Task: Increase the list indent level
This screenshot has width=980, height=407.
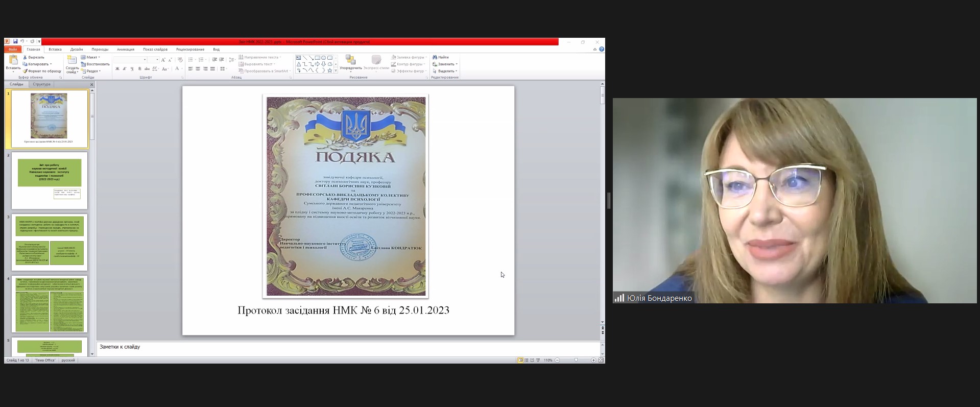Action: coord(222,60)
